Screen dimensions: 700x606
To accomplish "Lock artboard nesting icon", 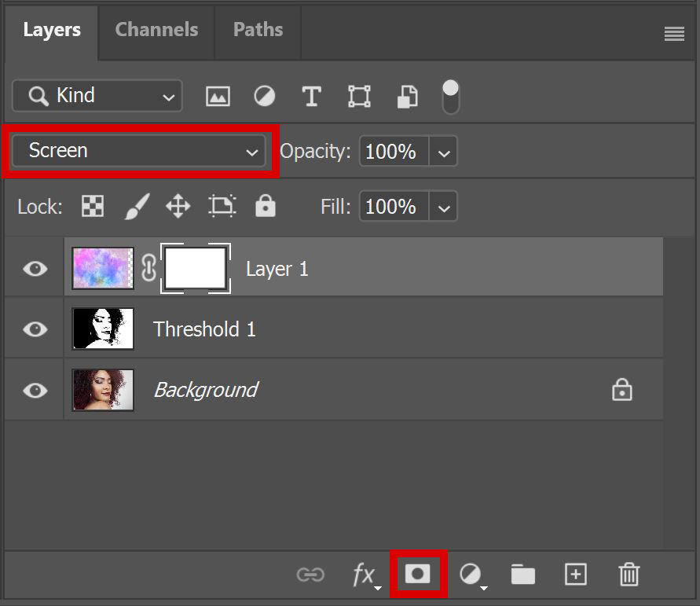I will (x=222, y=206).
